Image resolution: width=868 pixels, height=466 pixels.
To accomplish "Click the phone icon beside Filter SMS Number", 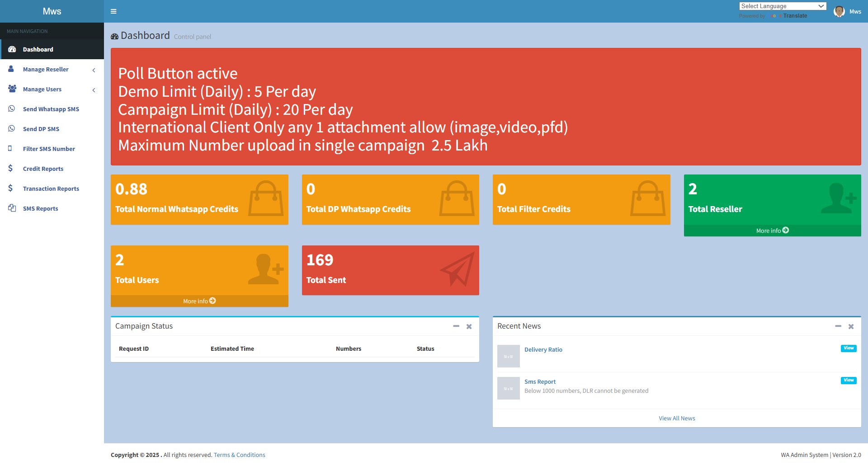I will click(10, 149).
